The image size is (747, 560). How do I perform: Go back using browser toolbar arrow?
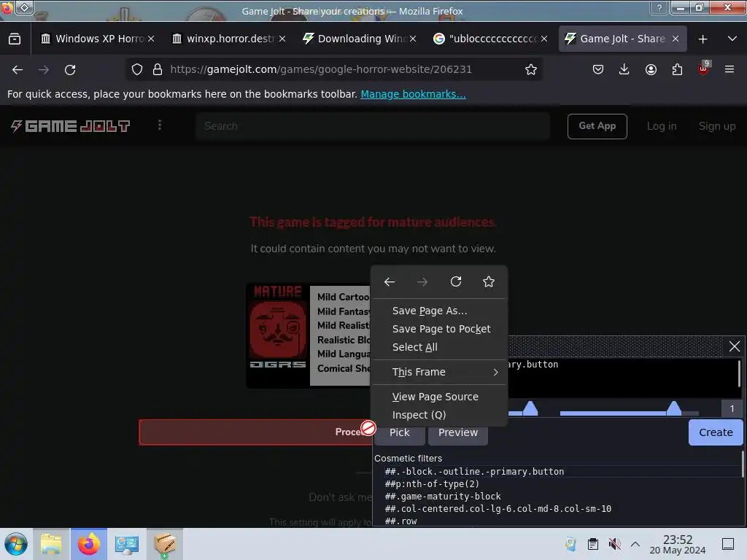coord(18,69)
